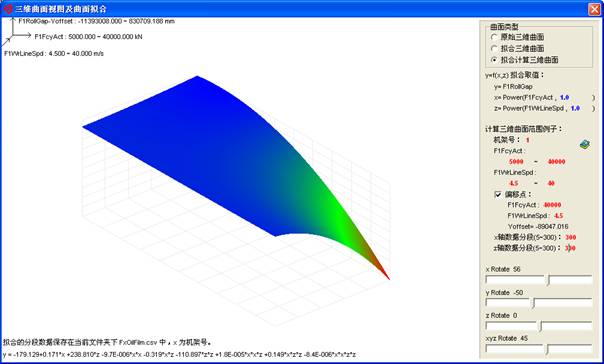Click the z Rotate slider track

tap(539, 326)
